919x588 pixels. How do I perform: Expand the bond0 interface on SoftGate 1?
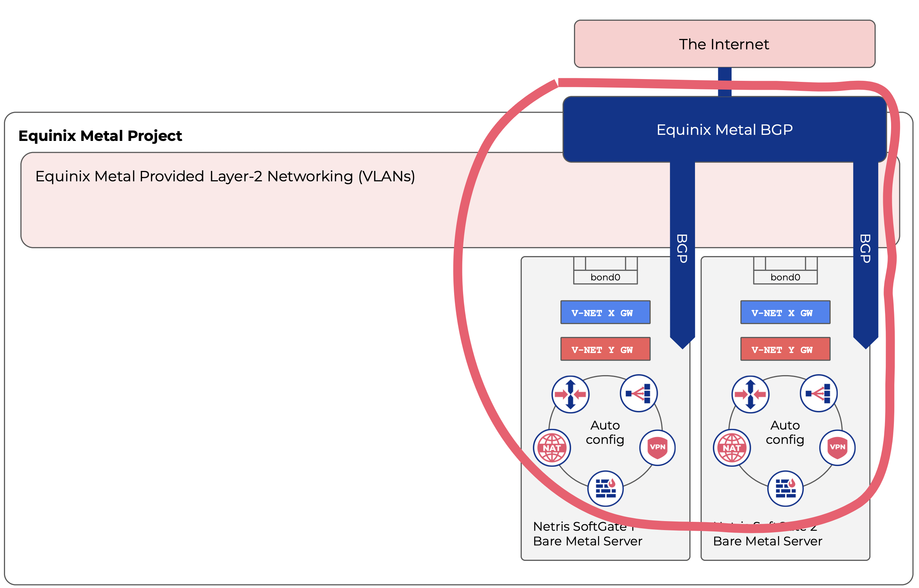[x=606, y=277]
